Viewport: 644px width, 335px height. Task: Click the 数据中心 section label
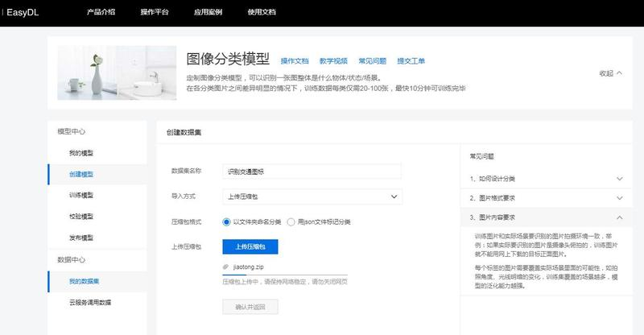(x=72, y=260)
